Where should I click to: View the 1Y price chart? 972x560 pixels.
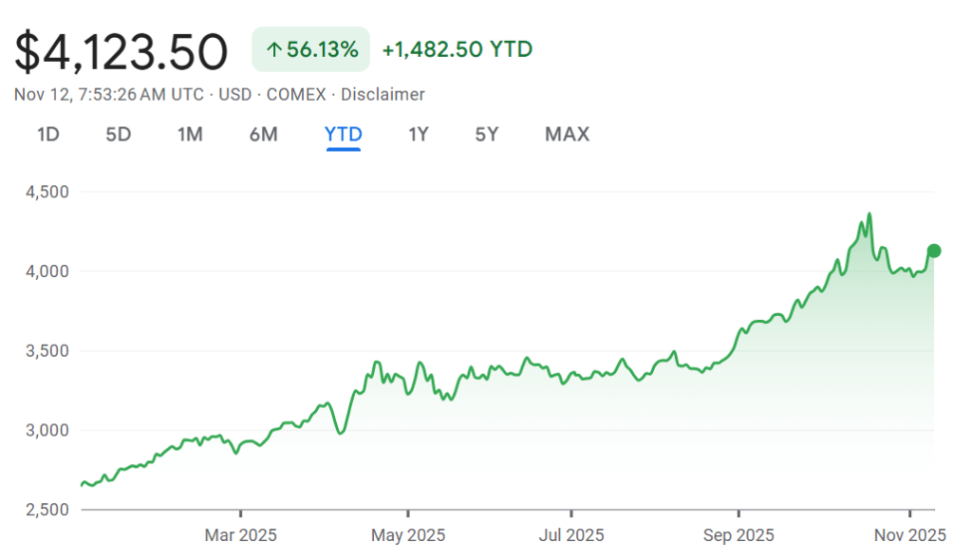pos(418,135)
